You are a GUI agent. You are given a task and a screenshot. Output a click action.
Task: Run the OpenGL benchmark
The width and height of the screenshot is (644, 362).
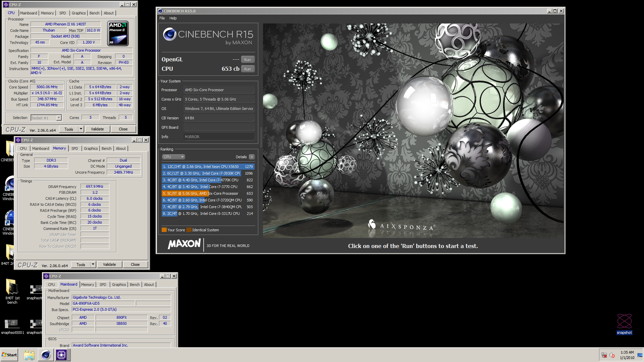(x=248, y=60)
